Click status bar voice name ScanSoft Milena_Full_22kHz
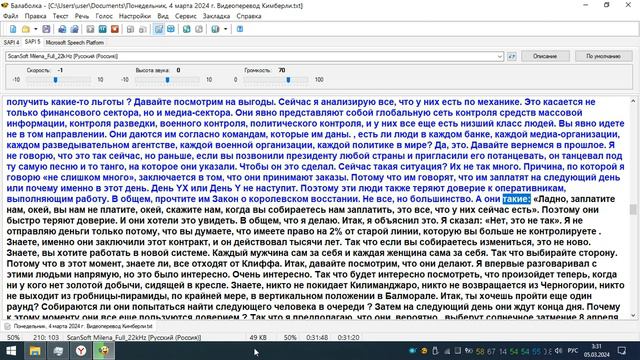640x360 pixels. [x=134, y=338]
